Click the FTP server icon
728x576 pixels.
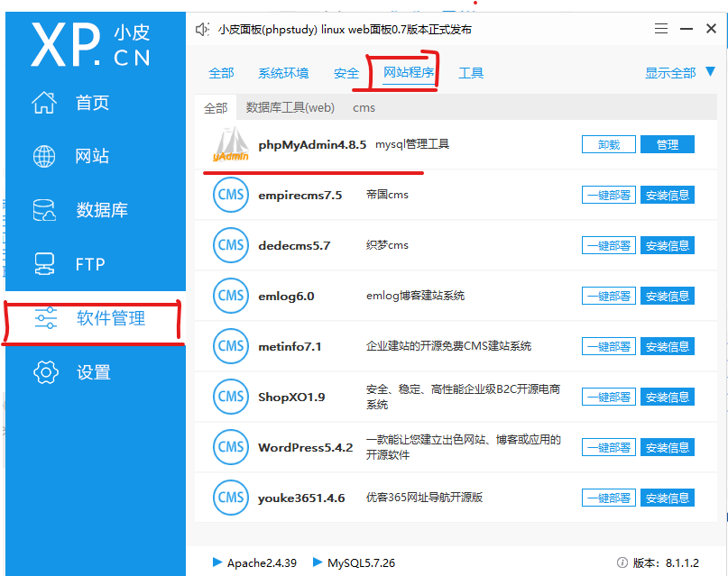[44, 264]
